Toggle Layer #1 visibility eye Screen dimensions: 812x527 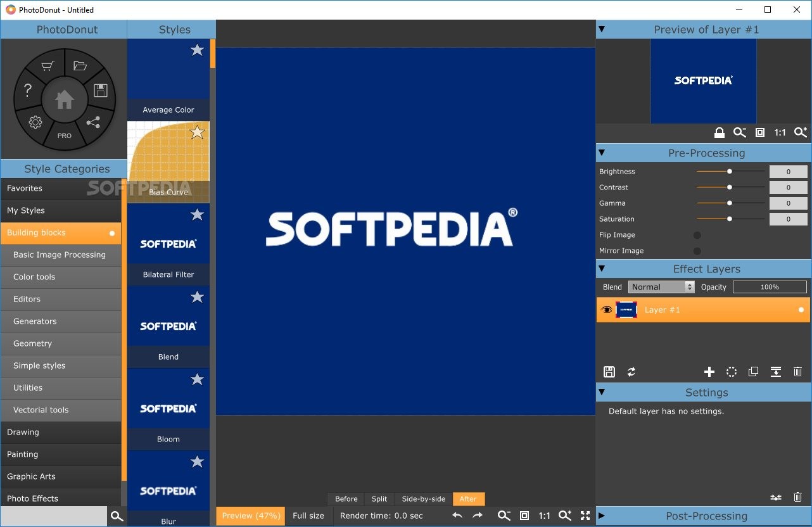pyautogui.click(x=606, y=310)
